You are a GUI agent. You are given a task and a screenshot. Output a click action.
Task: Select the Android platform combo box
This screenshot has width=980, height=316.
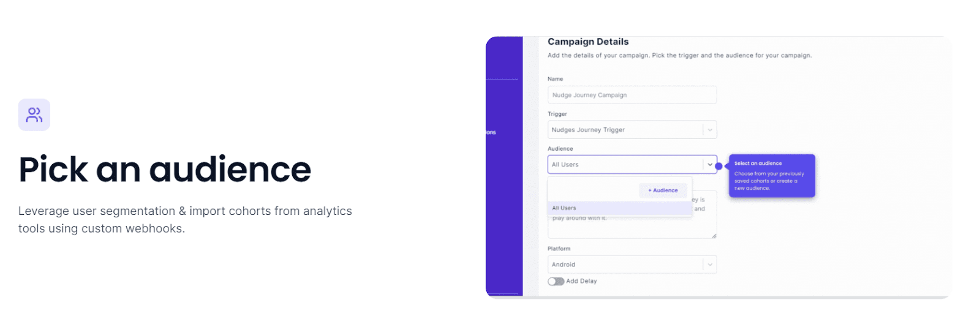(632, 265)
